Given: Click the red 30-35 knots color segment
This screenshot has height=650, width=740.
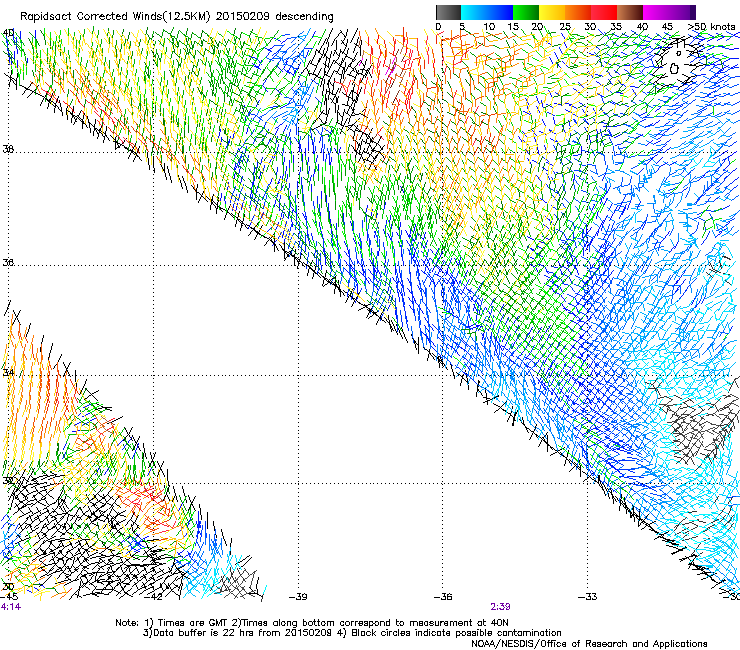Looking at the screenshot, I should [x=604, y=12].
